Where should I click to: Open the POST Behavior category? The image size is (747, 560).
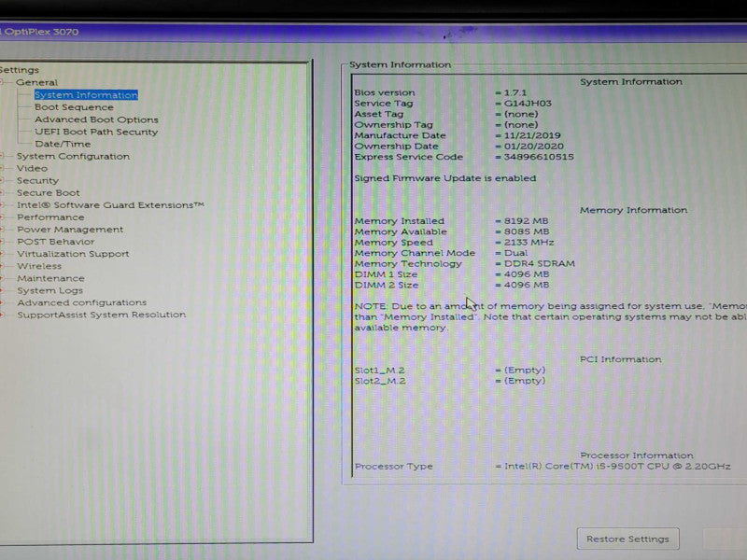[56, 242]
